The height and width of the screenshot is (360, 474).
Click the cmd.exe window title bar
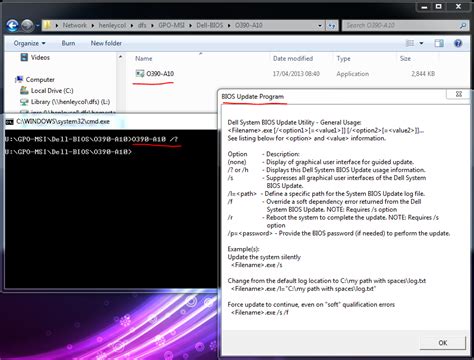point(111,122)
